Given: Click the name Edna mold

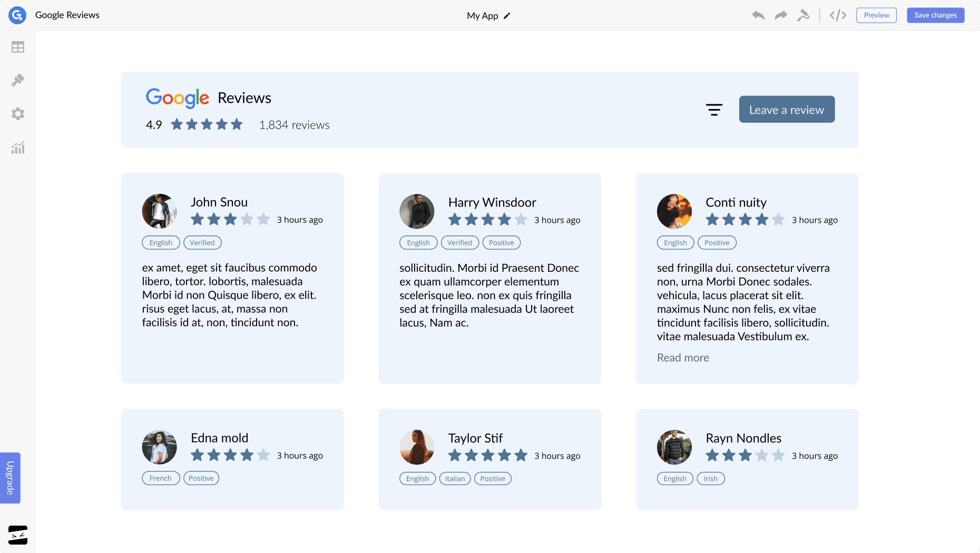Looking at the screenshot, I should click(x=219, y=438).
